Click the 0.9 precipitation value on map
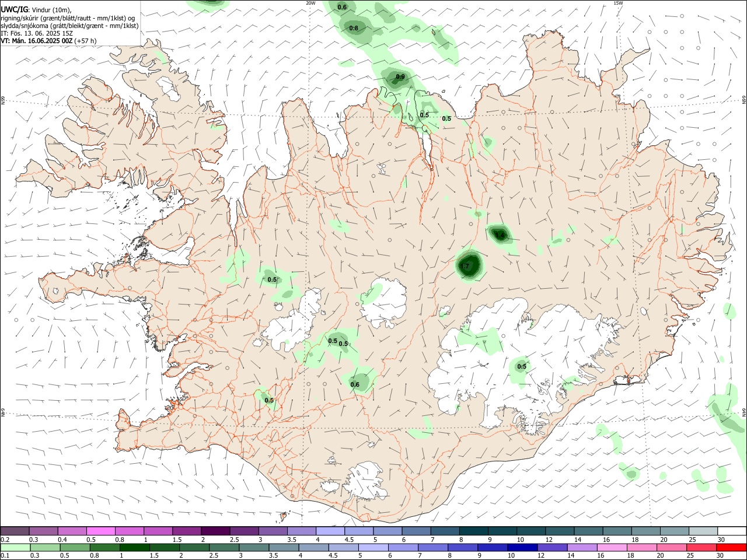 coord(400,76)
